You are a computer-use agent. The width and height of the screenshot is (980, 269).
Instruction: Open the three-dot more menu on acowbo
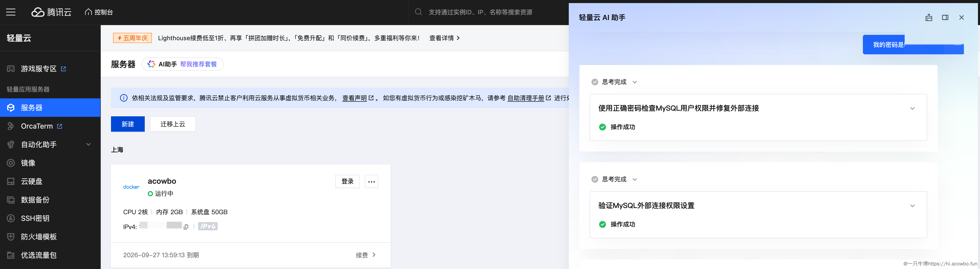(x=372, y=182)
